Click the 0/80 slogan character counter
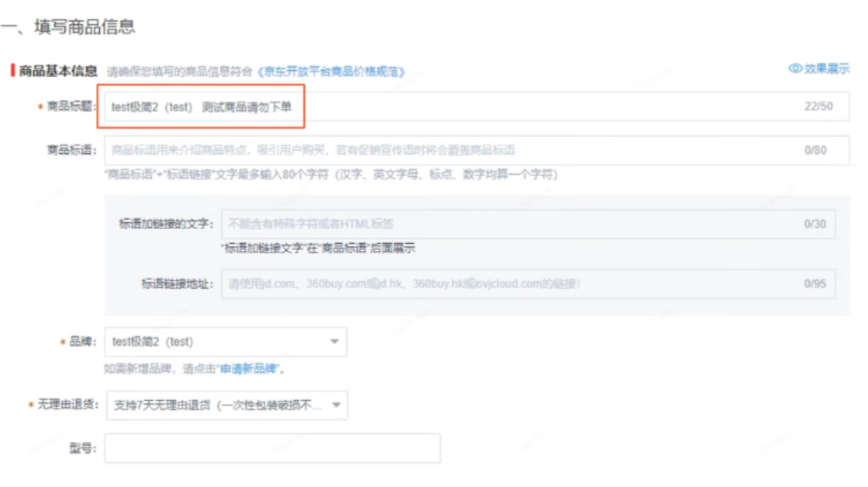The width and height of the screenshot is (868, 487). tap(815, 150)
